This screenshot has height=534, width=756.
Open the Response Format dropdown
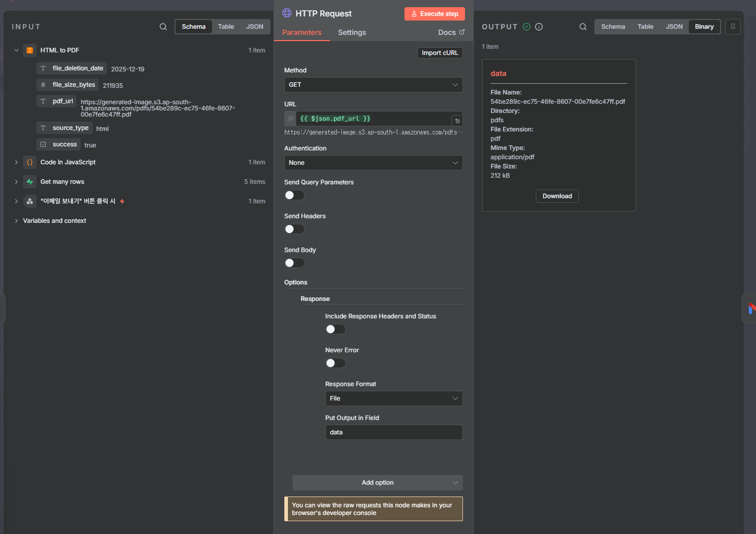pyautogui.click(x=394, y=398)
